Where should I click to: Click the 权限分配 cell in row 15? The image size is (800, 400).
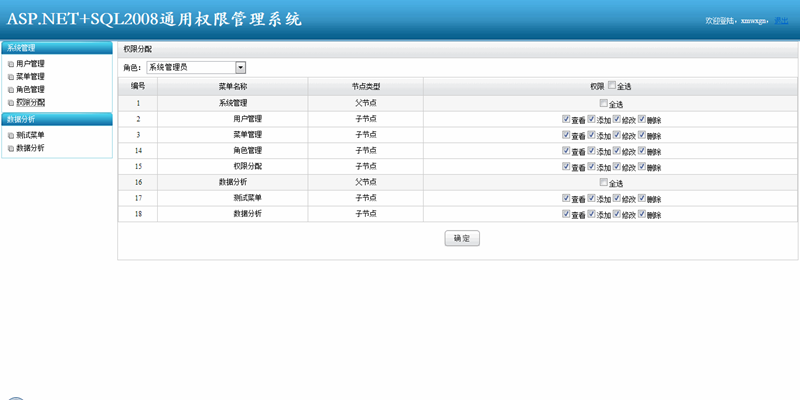point(233,166)
